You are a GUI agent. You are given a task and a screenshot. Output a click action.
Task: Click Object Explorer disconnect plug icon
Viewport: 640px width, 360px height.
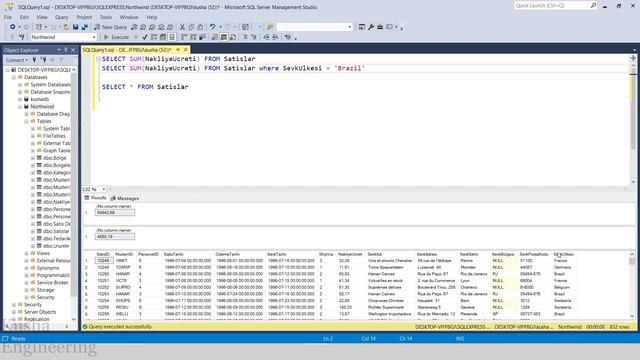click(43, 60)
